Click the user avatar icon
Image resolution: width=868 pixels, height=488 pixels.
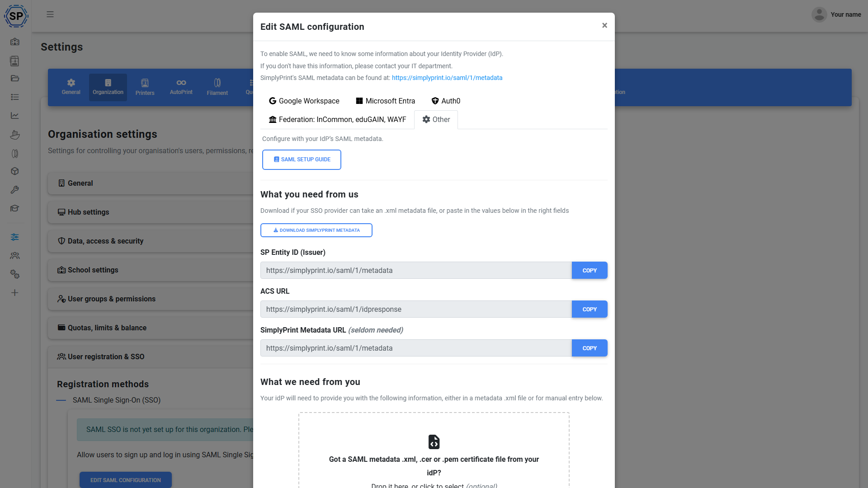click(819, 14)
